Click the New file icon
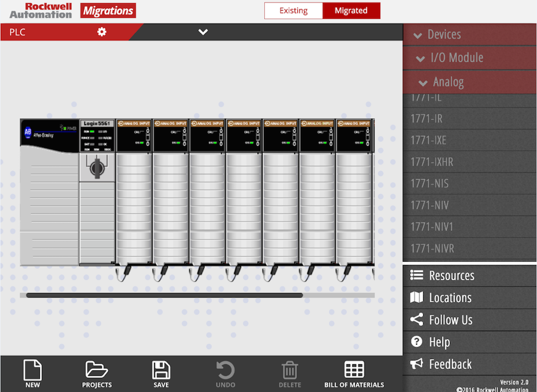The height and width of the screenshot is (392, 537). 33,371
